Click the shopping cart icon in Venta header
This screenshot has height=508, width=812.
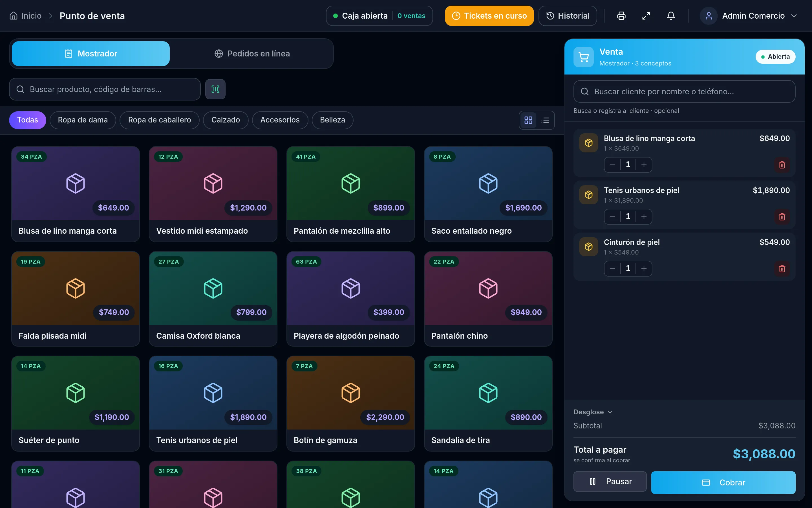click(x=584, y=57)
